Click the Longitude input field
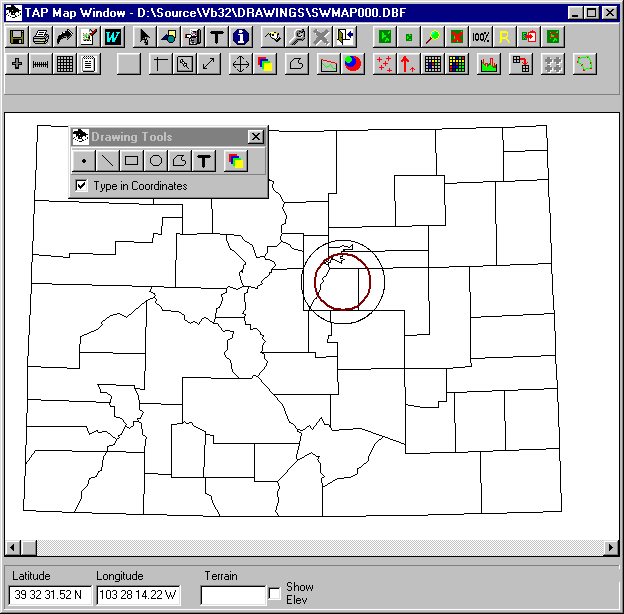Screen dimensions: 624x614 138,595
